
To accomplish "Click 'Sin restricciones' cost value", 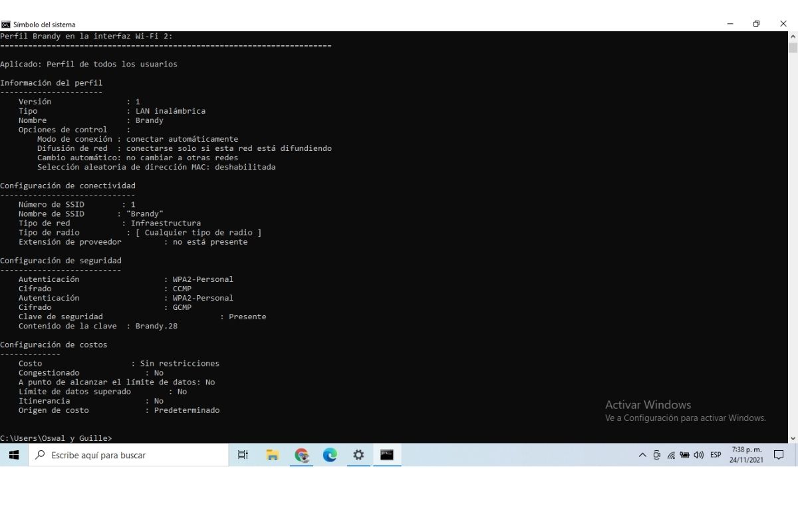I will coord(180,363).
